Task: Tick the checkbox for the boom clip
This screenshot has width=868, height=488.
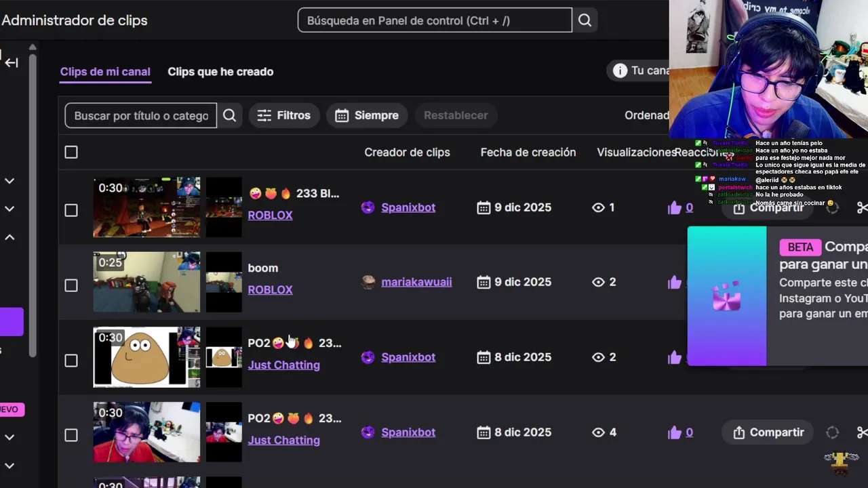Action: pos(71,285)
